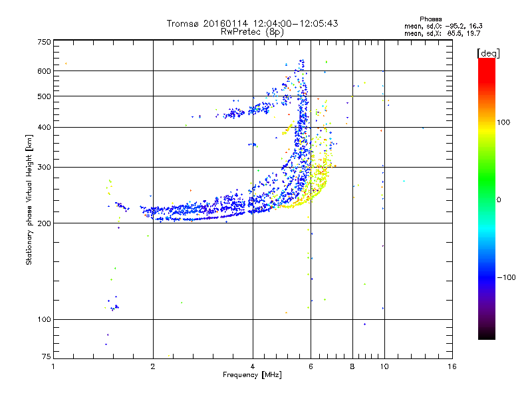Click the plot title 'Tromsø 20160114 12:04:00-12:05:43'

tap(252, 23)
